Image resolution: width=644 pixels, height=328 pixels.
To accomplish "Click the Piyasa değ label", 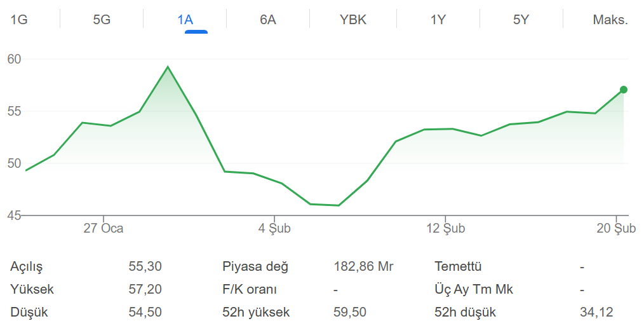I will pyautogui.click(x=255, y=266).
